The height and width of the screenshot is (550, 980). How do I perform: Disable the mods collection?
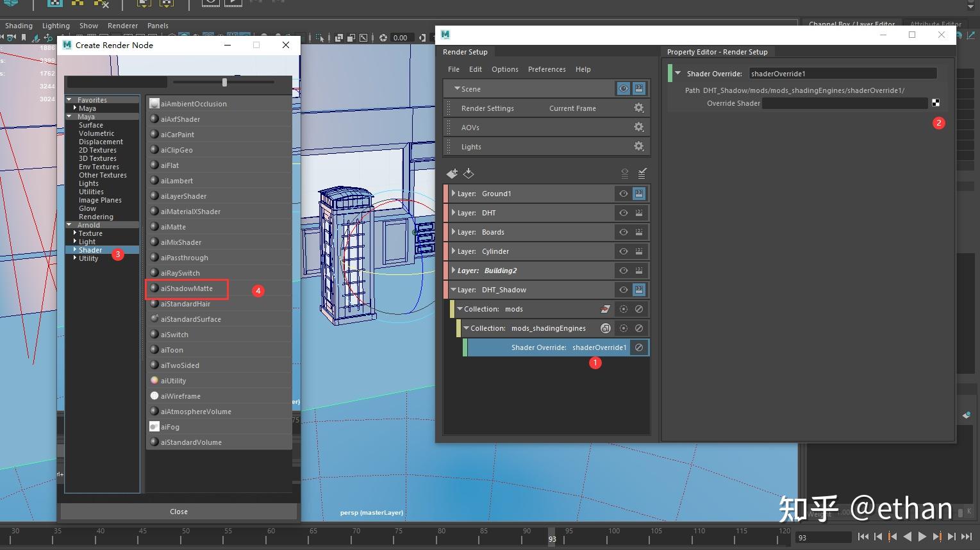tap(639, 308)
